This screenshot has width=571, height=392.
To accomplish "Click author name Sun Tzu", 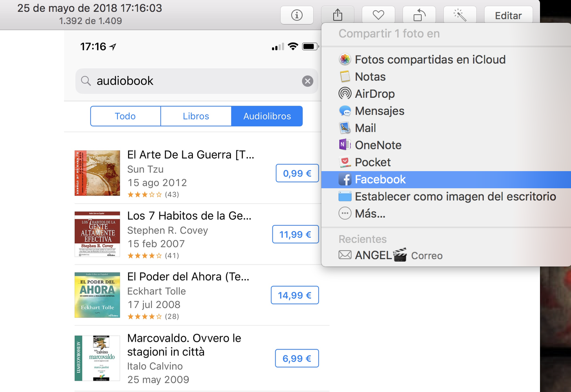I will pyautogui.click(x=146, y=169).
